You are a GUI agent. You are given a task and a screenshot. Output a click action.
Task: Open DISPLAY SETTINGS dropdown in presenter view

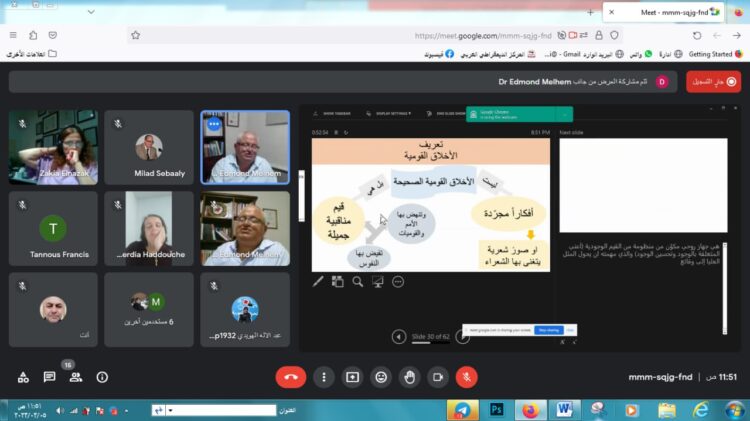click(389, 113)
